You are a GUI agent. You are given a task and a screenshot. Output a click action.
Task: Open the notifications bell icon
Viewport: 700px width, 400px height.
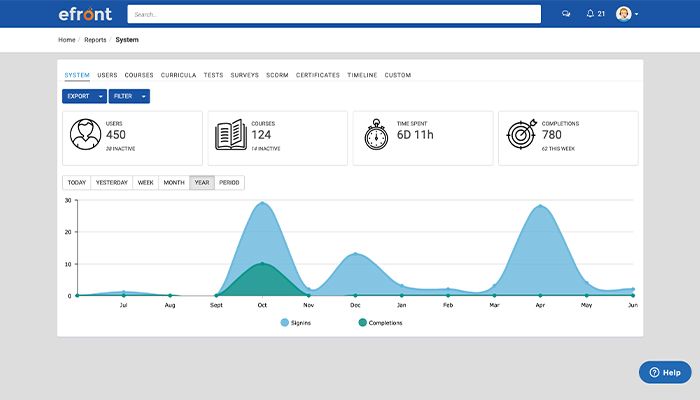pyautogui.click(x=590, y=14)
